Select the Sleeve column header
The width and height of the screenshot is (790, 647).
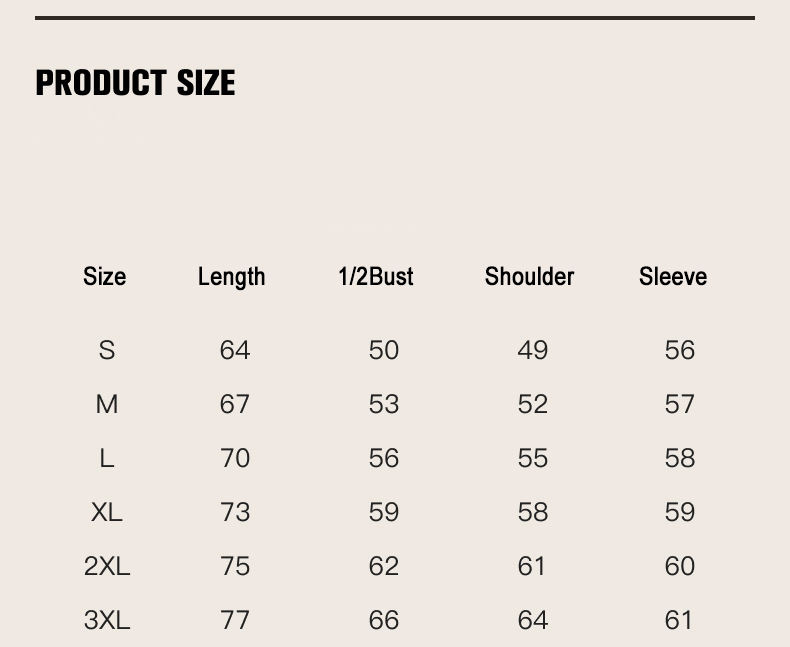[x=673, y=276]
